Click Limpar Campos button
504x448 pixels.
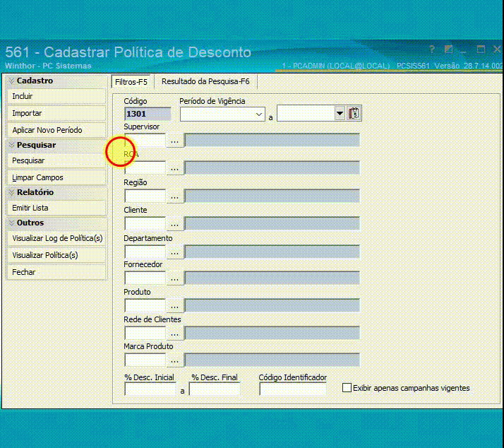click(x=56, y=177)
